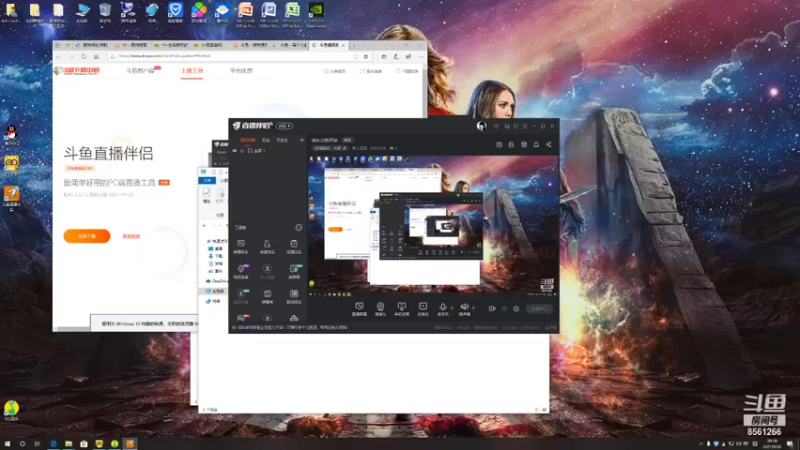Open the 平台优势 website nav tab

[x=241, y=70]
